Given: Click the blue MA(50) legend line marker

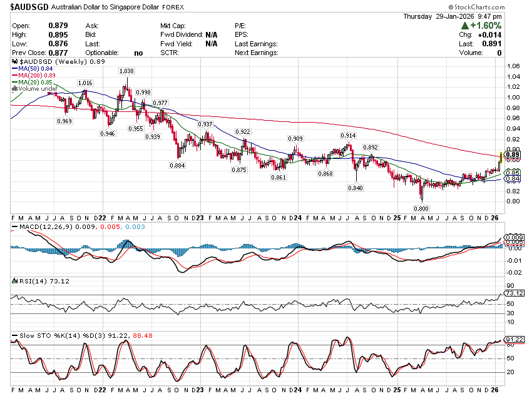Looking at the screenshot, I should point(14,68).
